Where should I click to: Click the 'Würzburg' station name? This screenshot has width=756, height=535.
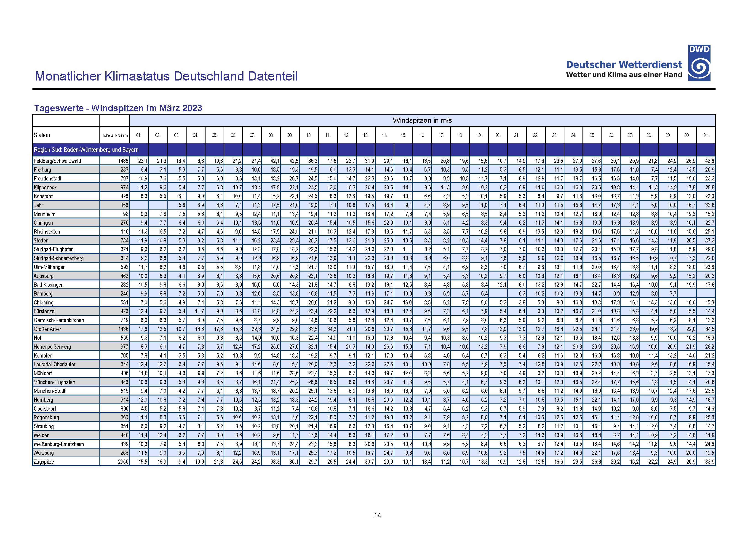tap(44, 453)
